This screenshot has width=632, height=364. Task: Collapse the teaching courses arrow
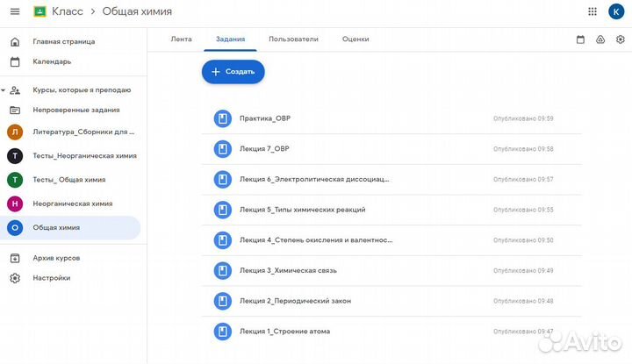[x=4, y=90]
